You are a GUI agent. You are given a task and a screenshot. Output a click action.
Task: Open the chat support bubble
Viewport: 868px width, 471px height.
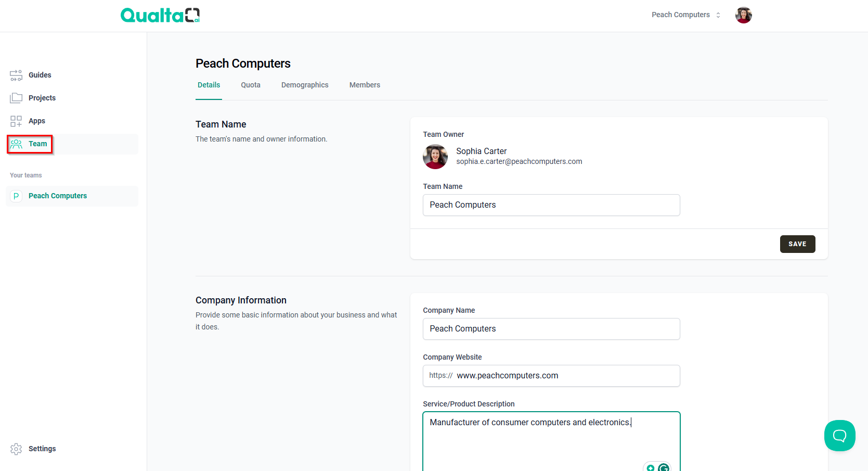click(x=839, y=436)
